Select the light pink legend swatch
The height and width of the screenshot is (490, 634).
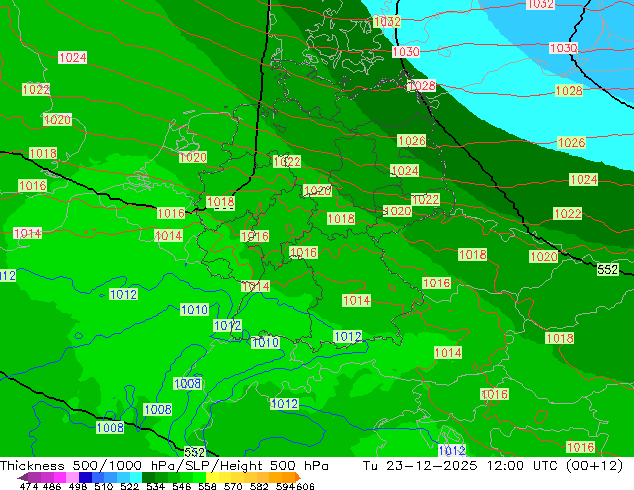point(72,477)
